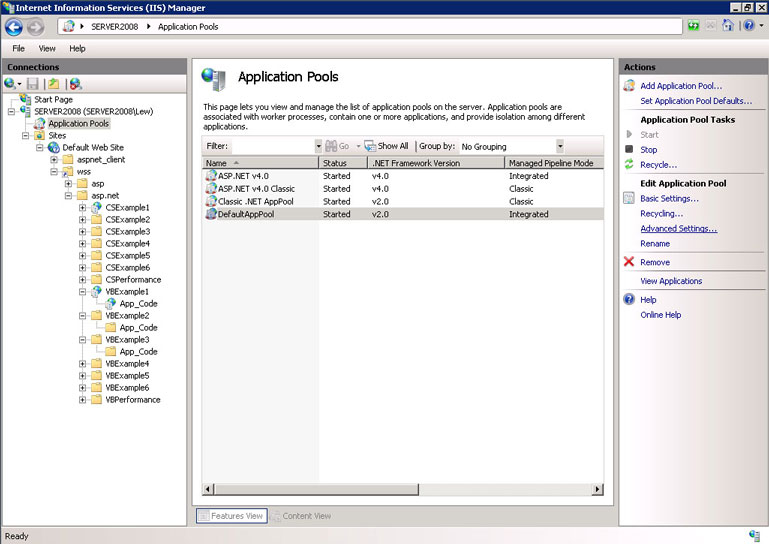Click inside the Filter text field
This screenshot has width=769, height=544.
point(273,146)
